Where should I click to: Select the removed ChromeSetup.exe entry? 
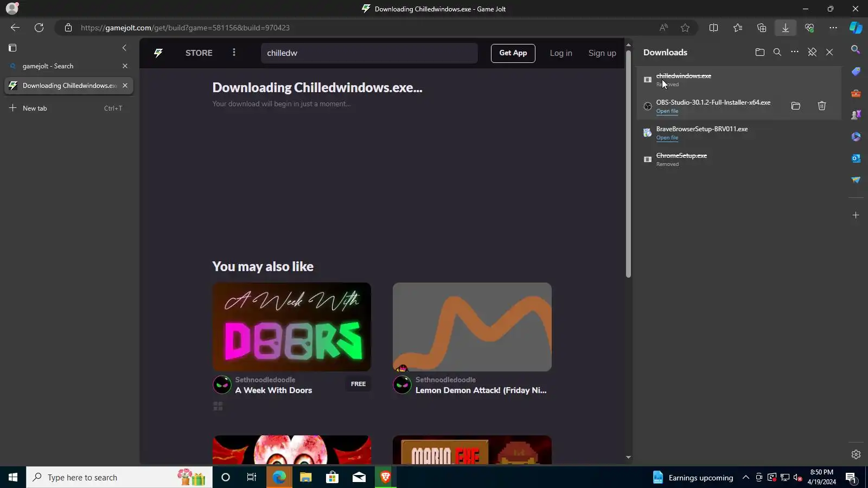[739, 159]
